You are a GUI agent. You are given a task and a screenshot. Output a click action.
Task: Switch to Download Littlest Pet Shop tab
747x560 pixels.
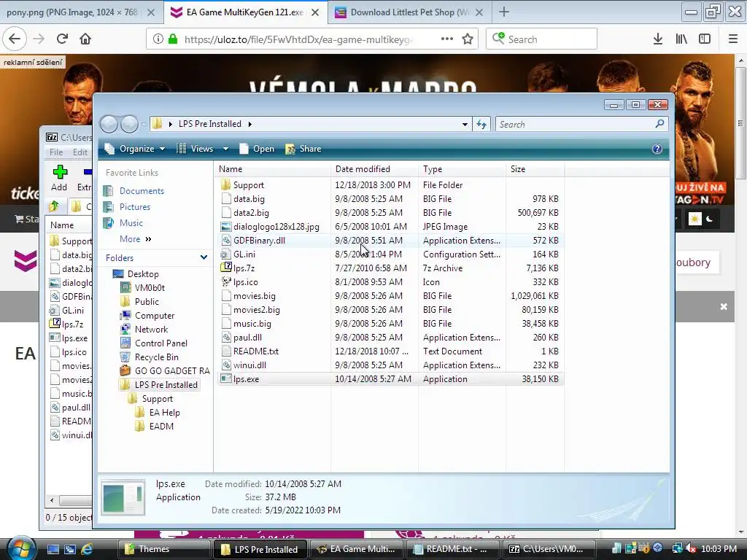point(409,12)
